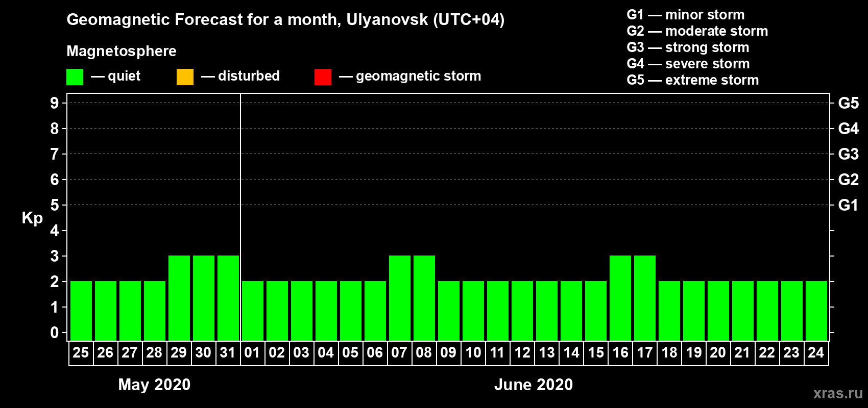Image resolution: width=868 pixels, height=408 pixels.
Task: Click the orange disturbed legend swatch
Action: 185,77
